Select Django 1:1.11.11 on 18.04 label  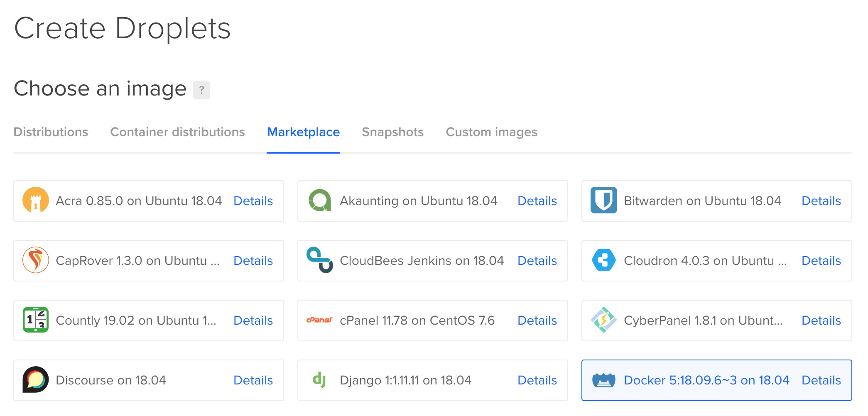pyautogui.click(x=405, y=380)
